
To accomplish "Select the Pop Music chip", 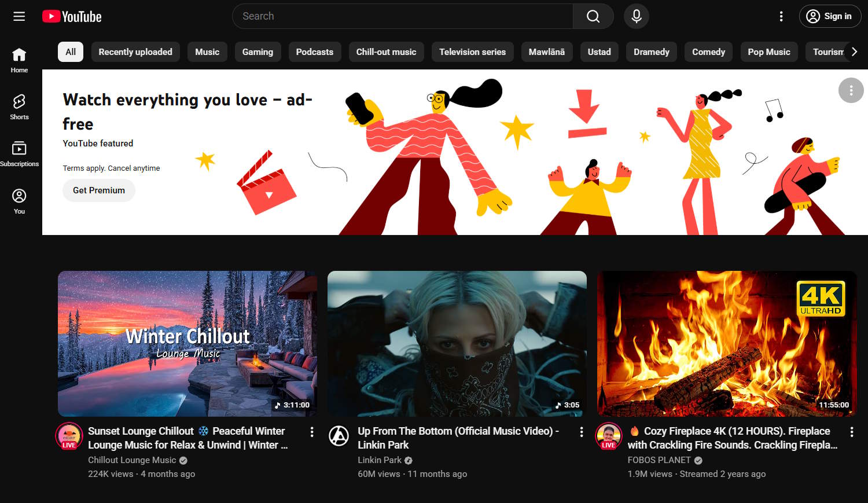I will coord(769,52).
